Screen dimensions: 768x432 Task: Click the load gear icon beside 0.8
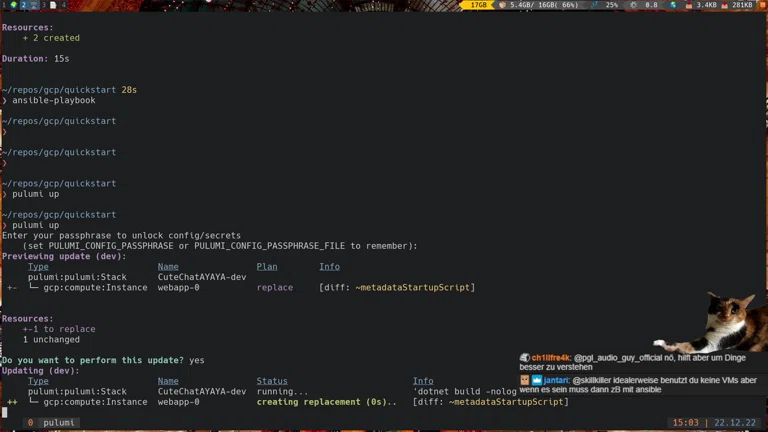(x=634, y=5)
